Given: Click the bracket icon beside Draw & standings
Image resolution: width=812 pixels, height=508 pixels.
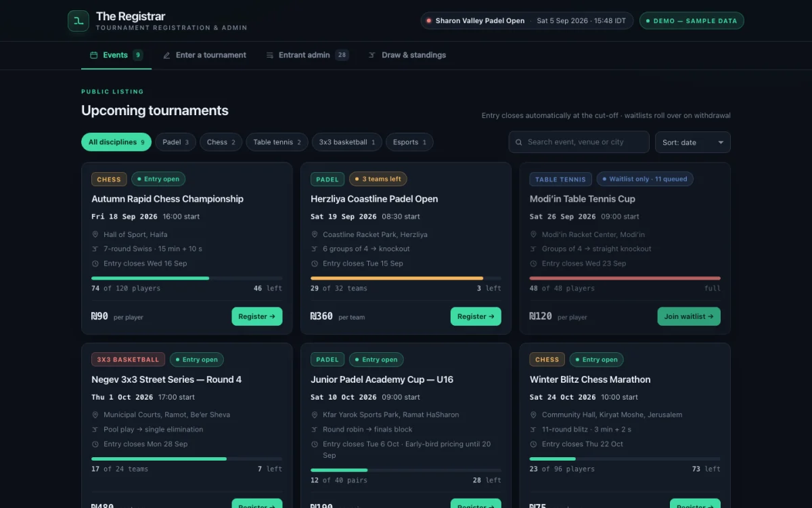Looking at the screenshot, I should coord(372,56).
